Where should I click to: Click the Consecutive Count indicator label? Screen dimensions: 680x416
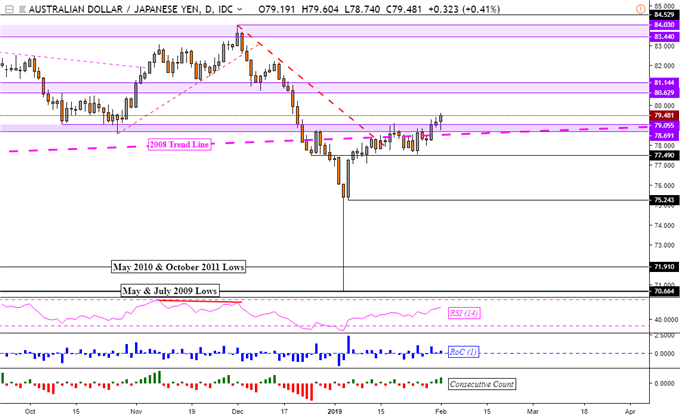point(482,384)
